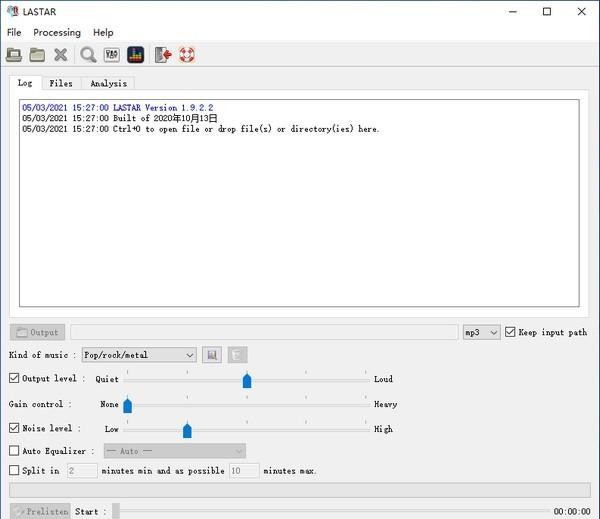Image resolution: width=600 pixels, height=519 pixels.
Task: Click the Output folder button
Action: (x=37, y=332)
